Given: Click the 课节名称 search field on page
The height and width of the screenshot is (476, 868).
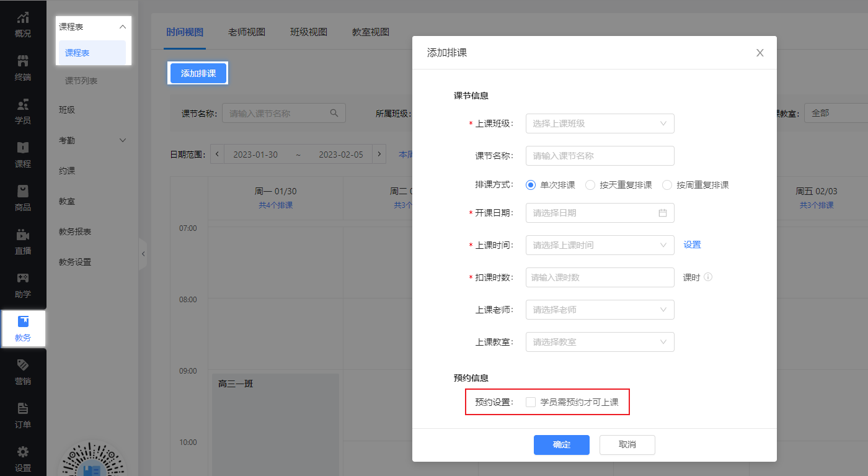Looking at the screenshot, I should point(284,113).
